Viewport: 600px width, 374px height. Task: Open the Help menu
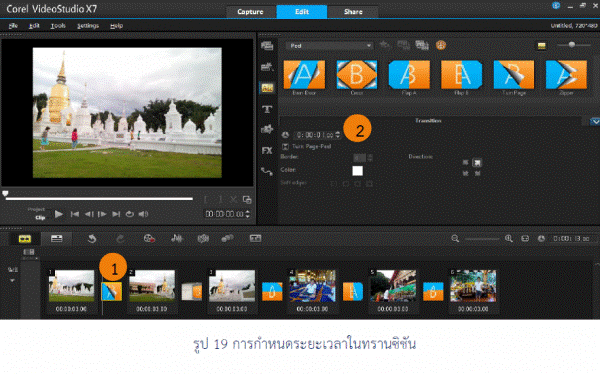[x=117, y=26]
